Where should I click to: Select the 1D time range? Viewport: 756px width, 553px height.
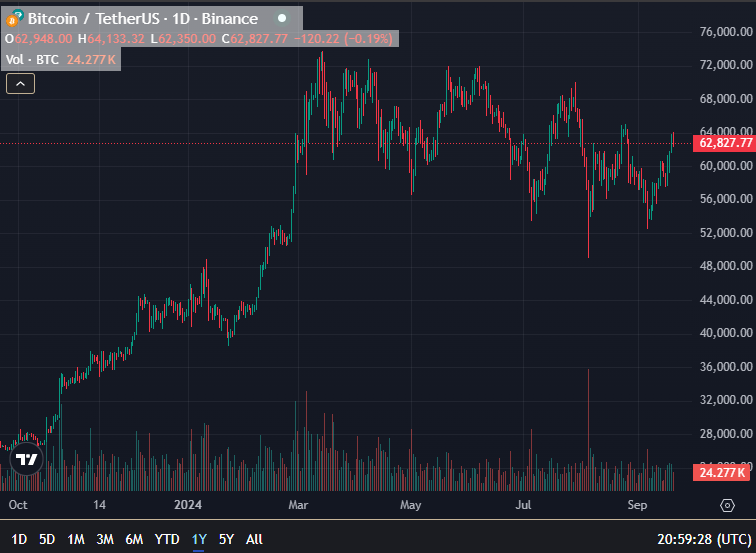19,539
